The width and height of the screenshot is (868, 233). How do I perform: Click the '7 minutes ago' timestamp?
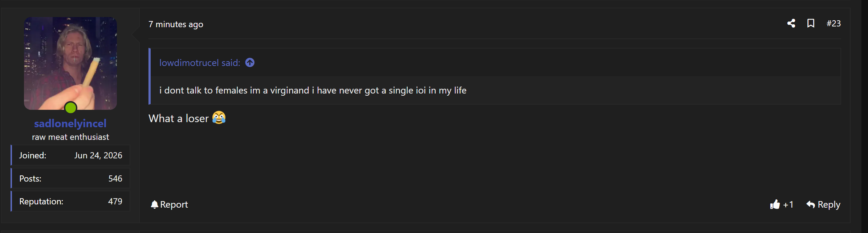coord(176,24)
